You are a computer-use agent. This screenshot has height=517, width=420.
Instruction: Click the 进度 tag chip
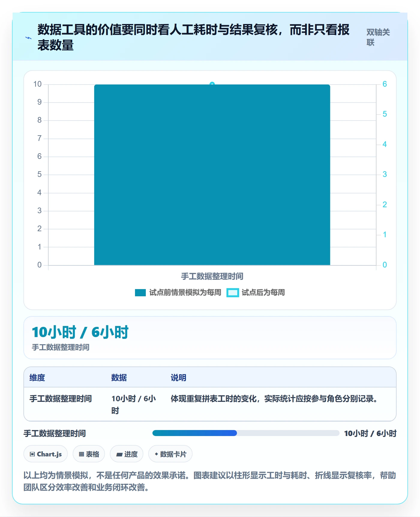coord(127,454)
